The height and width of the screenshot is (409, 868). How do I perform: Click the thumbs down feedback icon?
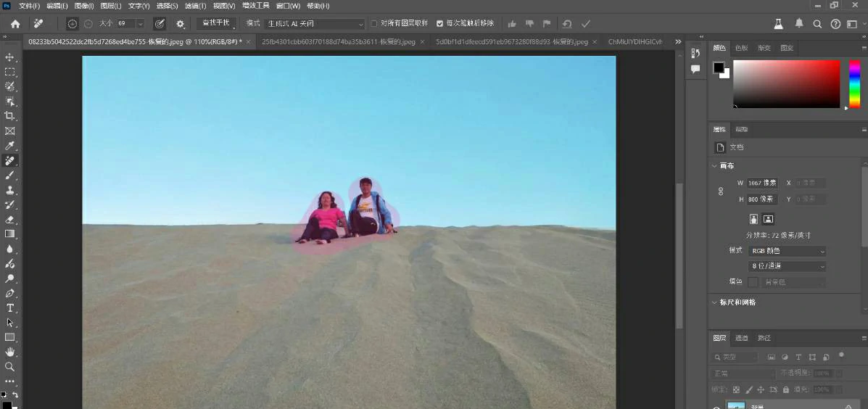tap(530, 24)
